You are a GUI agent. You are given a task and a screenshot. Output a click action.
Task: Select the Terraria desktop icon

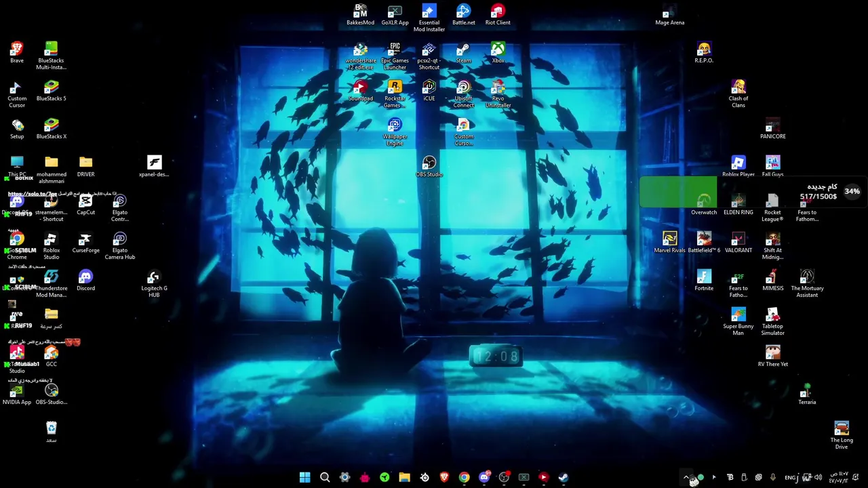tap(807, 394)
